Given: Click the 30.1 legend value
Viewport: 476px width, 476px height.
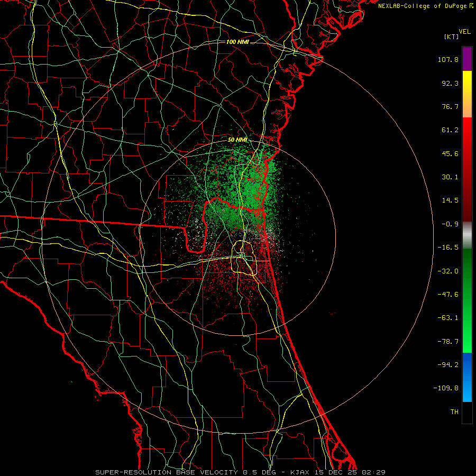Looking at the screenshot, I should (450, 177).
